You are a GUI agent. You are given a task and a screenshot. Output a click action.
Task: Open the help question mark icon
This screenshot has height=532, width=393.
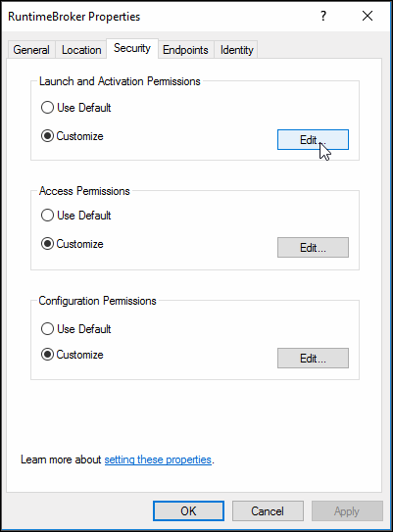coord(323,16)
